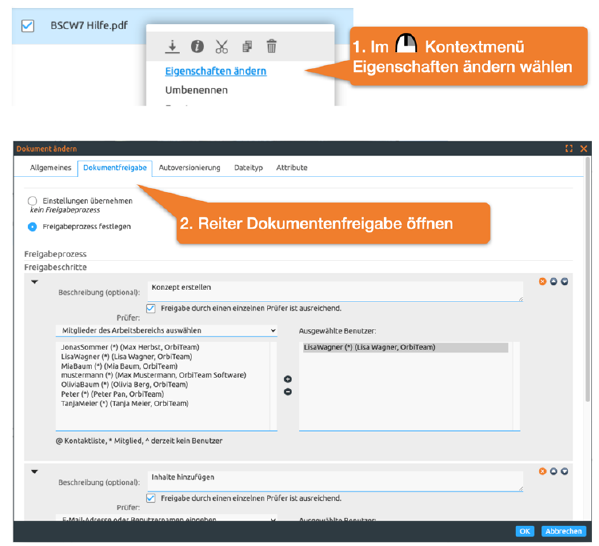Collapse the 'Inhalte hinzufügen' step triangle
599x546 pixels.
[x=35, y=472]
